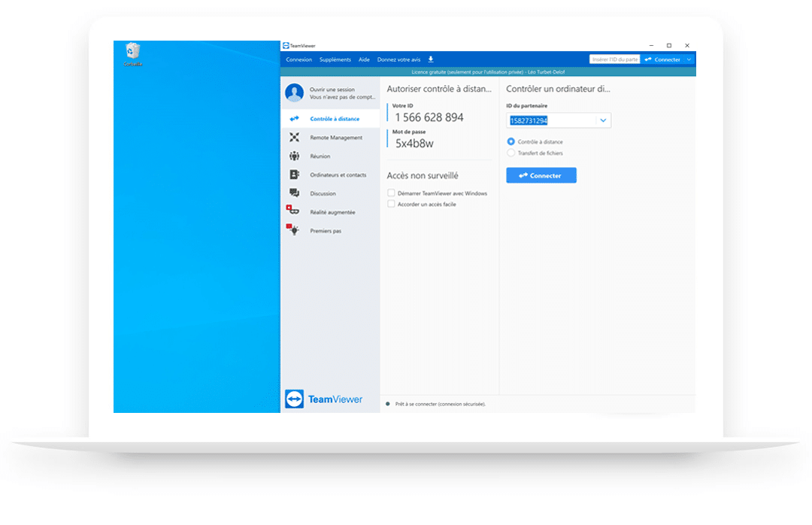The height and width of the screenshot is (525, 812).
Task: Open the Réalité augmentée icon
Action: tap(292, 211)
